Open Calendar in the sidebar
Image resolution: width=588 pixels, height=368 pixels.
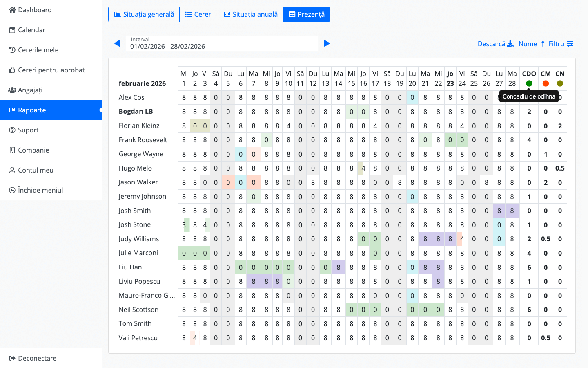(x=31, y=30)
